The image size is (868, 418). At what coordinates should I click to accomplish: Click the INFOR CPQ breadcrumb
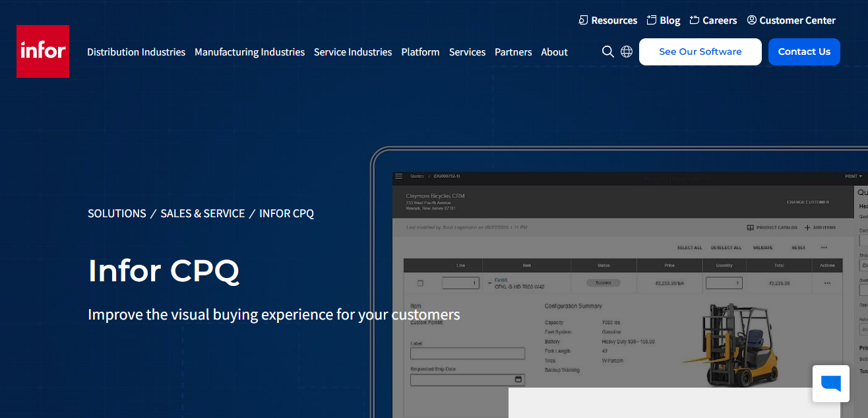[x=286, y=213]
